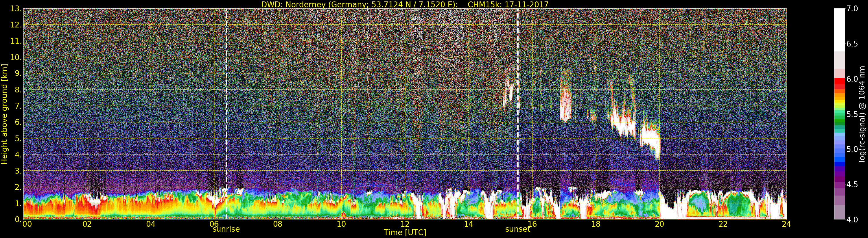The width and height of the screenshot is (868, 238).
Task: Click the colorbar tick value '4.0'
Action: click(852, 220)
